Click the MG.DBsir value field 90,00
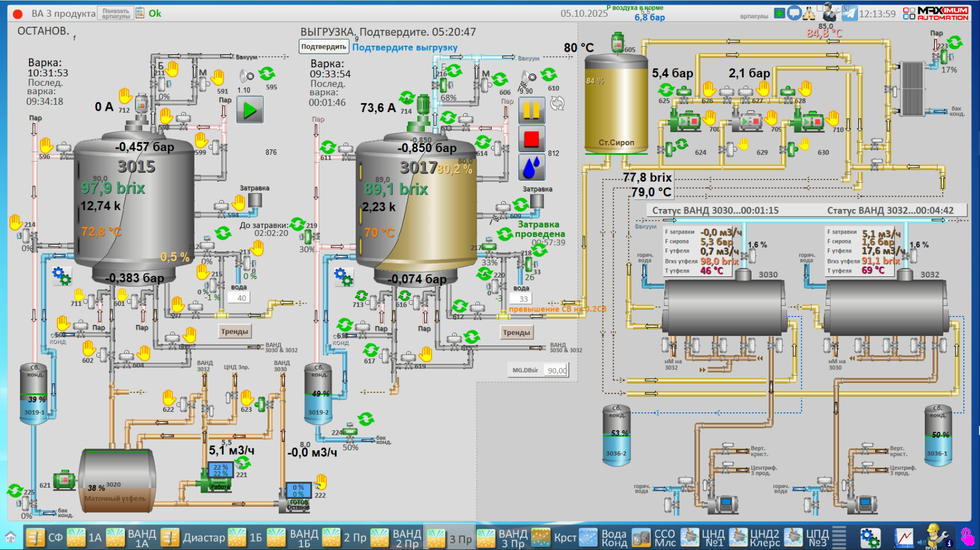 pyautogui.click(x=556, y=371)
